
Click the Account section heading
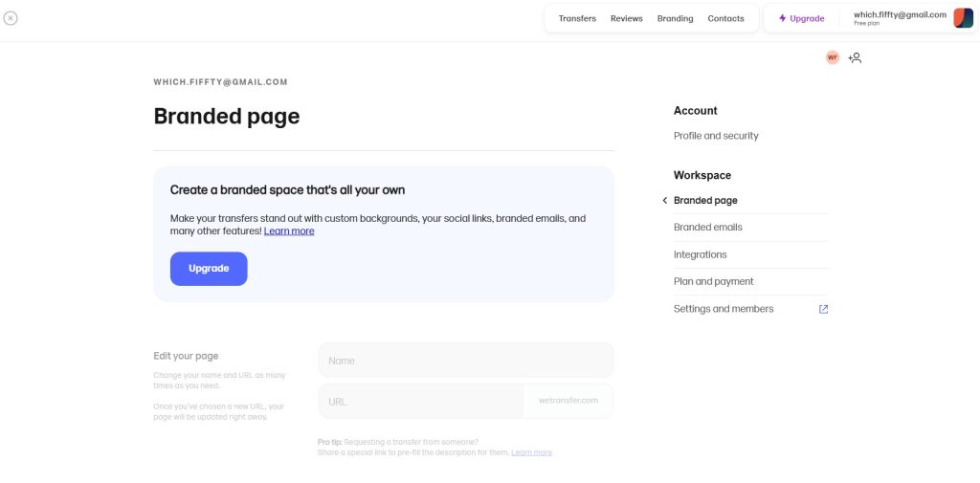[x=695, y=111]
